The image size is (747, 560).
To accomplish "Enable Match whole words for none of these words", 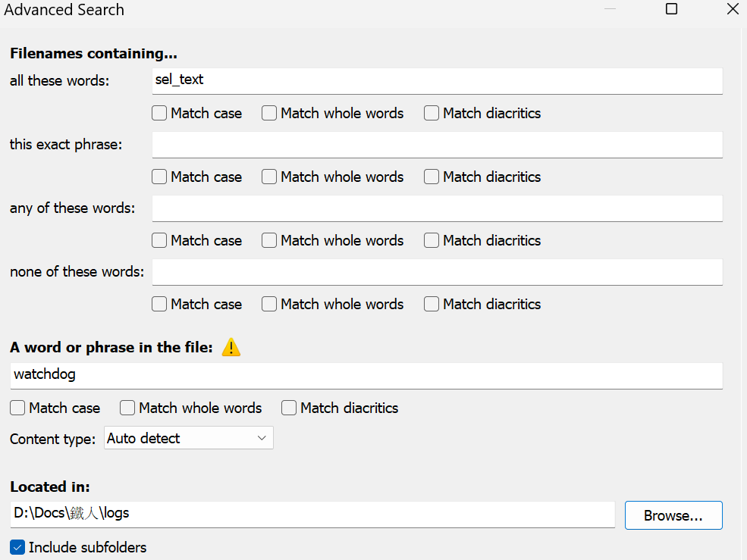I will tap(269, 305).
